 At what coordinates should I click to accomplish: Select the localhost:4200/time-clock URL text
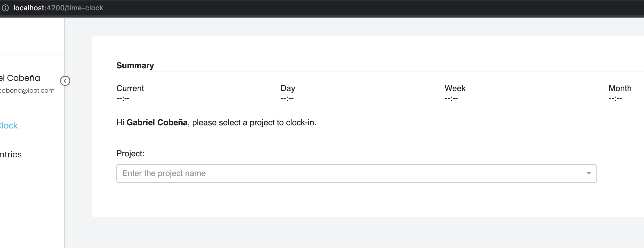[x=58, y=8]
